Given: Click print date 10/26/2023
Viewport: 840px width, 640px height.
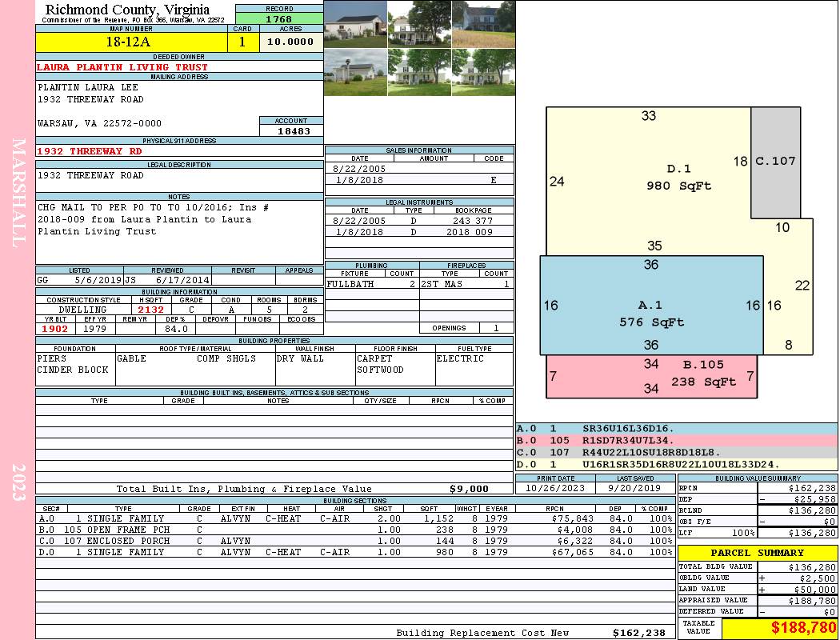Looking at the screenshot, I should [x=555, y=489].
